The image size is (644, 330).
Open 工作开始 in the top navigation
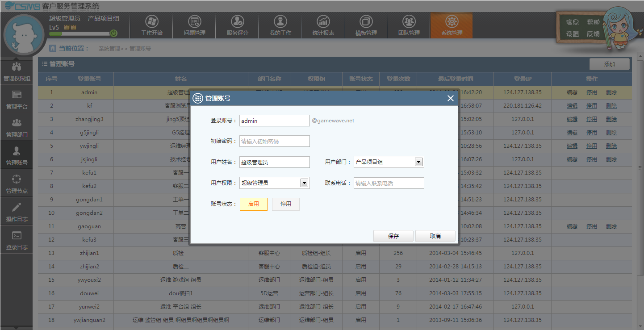151,26
